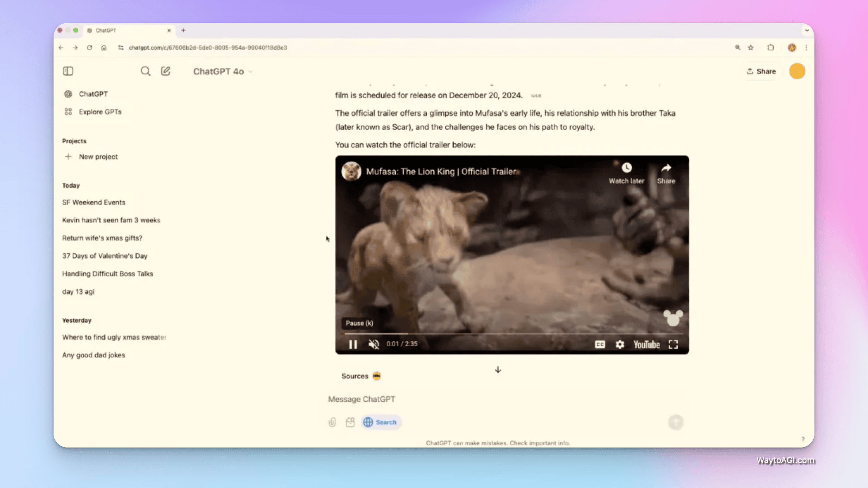The width and height of the screenshot is (868, 488).
Task: Close the ChatGPT browser tab
Action: [169, 30]
